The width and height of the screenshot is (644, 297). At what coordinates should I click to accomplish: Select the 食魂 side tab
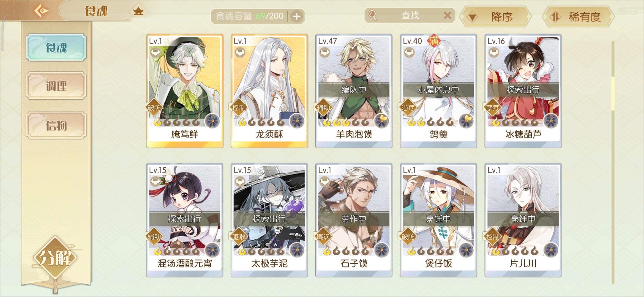click(x=56, y=47)
